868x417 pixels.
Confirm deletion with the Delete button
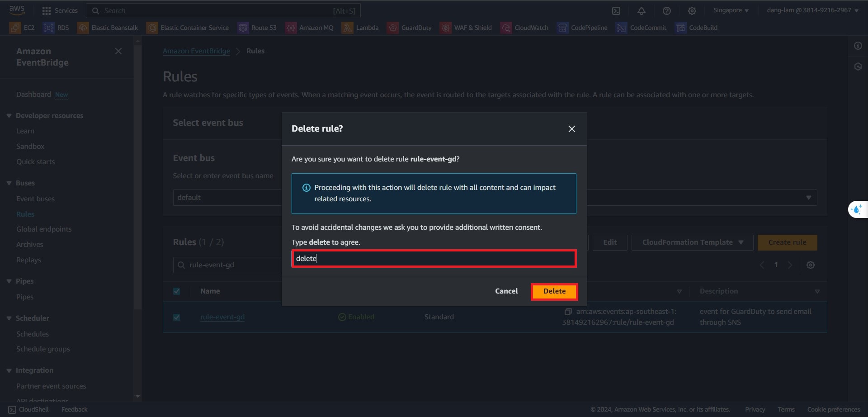554,291
